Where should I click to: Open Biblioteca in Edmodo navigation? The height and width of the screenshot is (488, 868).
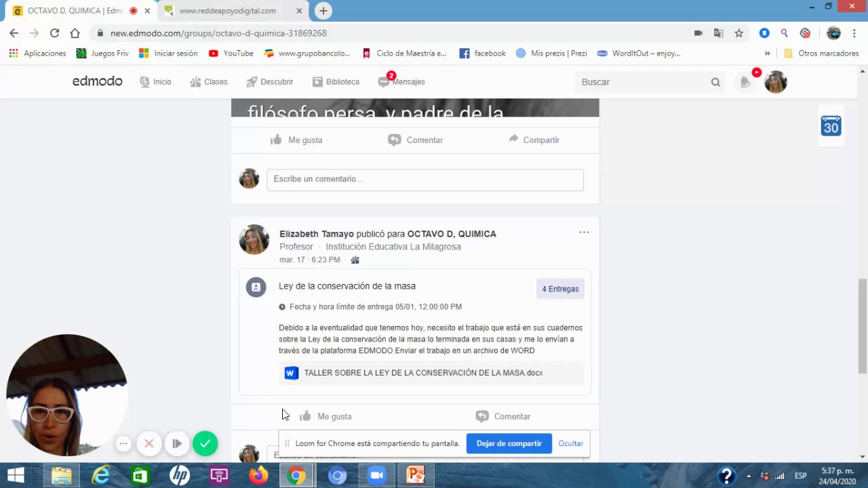point(336,81)
